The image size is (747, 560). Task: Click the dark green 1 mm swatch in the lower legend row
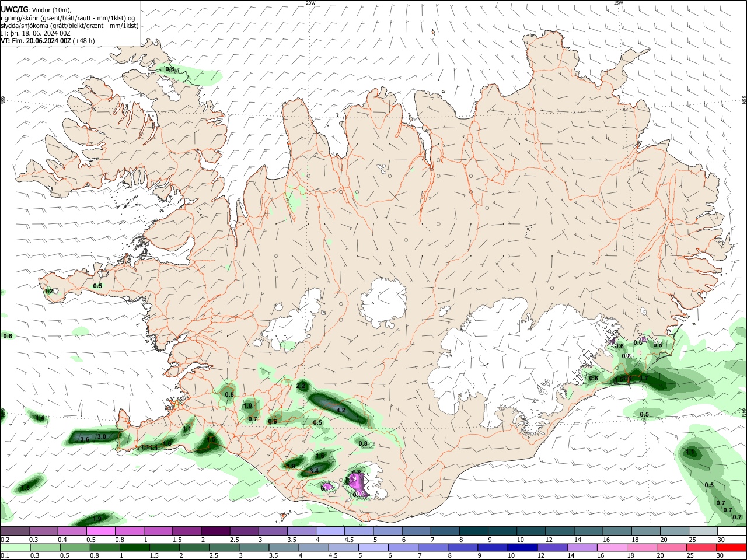134,547
